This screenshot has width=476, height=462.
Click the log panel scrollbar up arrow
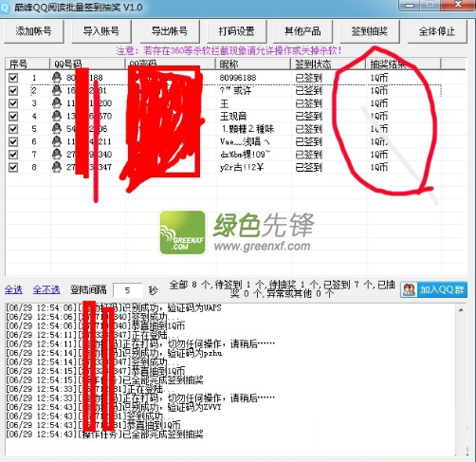pos(461,310)
